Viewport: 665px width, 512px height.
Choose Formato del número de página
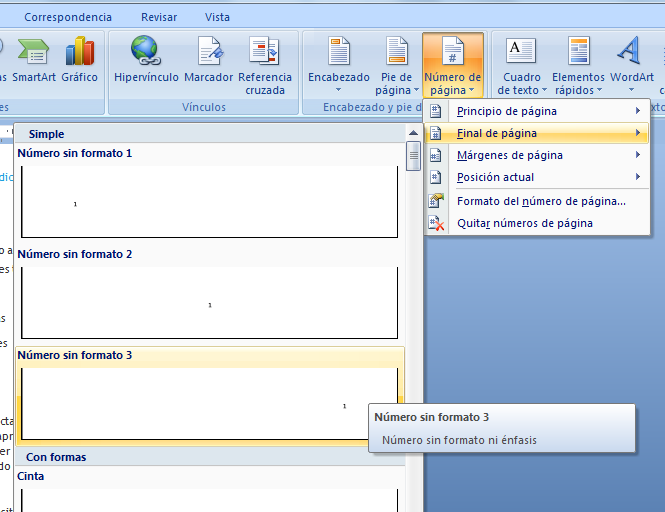coord(540,201)
